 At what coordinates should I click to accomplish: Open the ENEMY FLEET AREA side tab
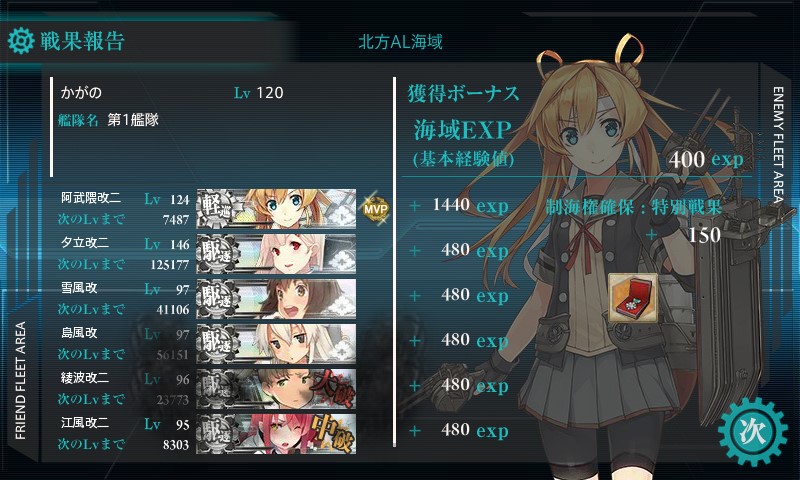(x=778, y=145)
